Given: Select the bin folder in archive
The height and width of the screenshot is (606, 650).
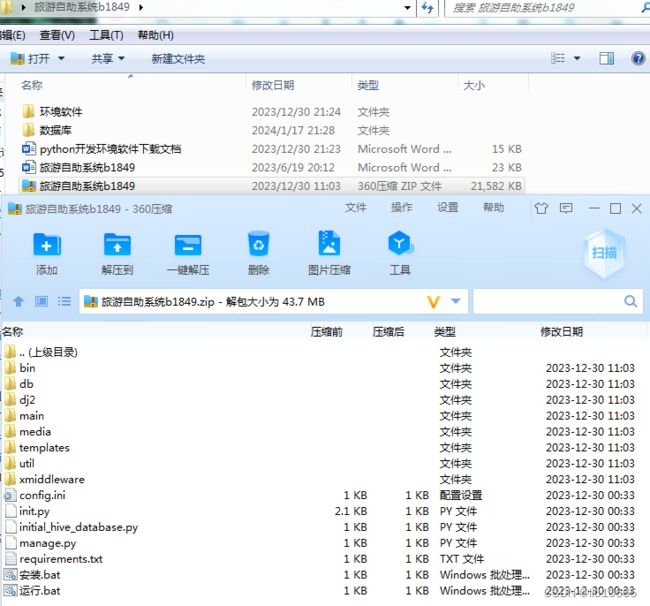Looking at the screenshot, I should [x=20, y=368].
